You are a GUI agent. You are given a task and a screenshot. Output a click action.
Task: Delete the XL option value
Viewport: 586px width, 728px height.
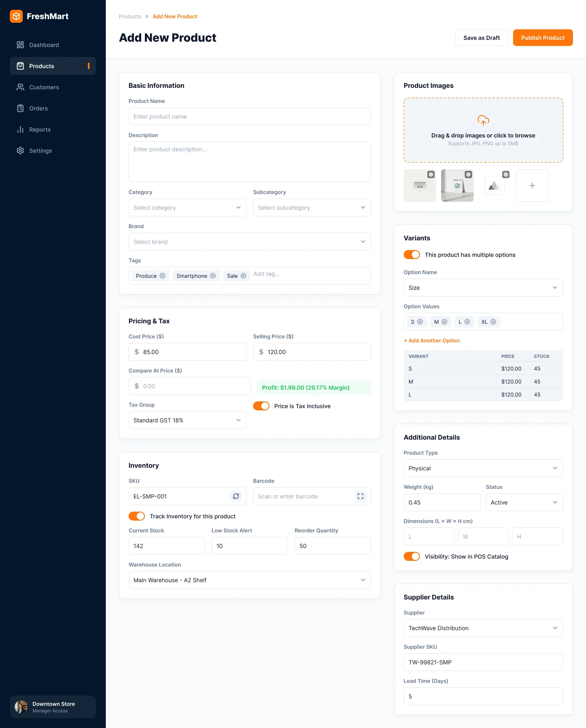coord(493,322)
